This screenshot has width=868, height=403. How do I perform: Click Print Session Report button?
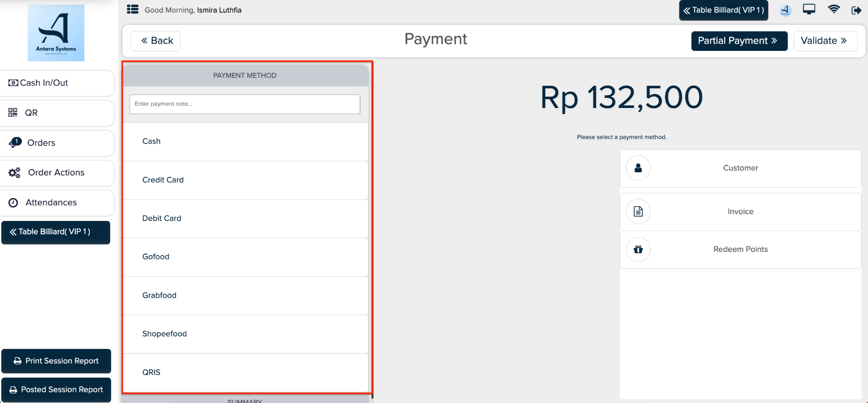pos(56,361)
